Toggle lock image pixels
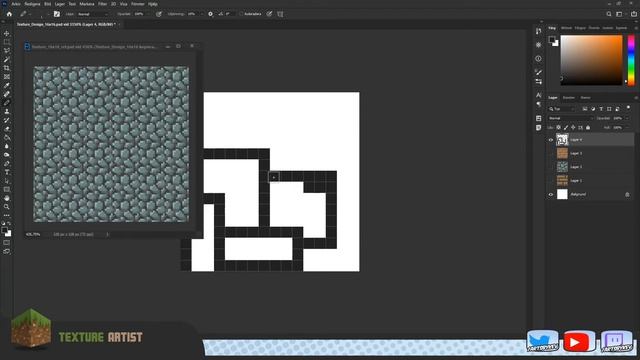This screenshot has height=360, width=640. point(566,128)
